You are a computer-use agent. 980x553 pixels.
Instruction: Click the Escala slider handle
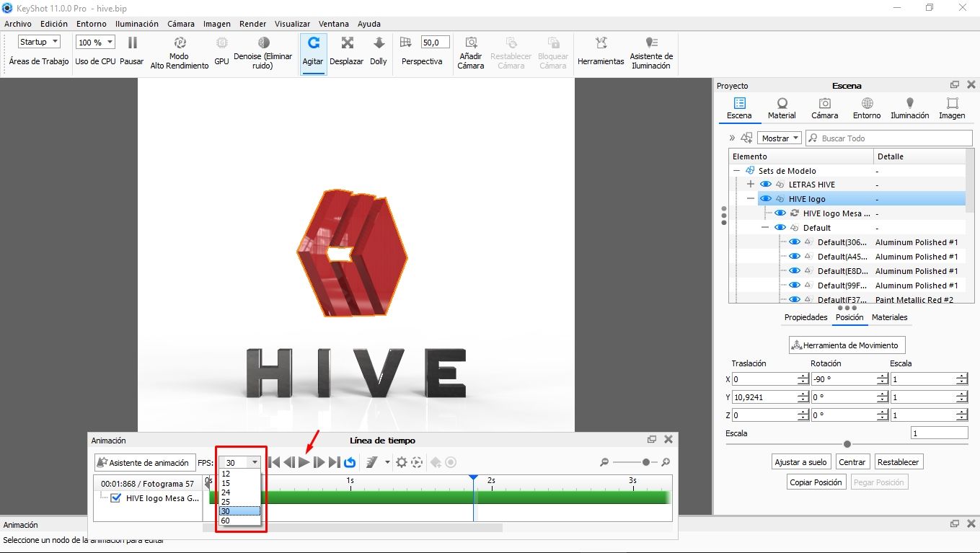[x=847, y=444]
